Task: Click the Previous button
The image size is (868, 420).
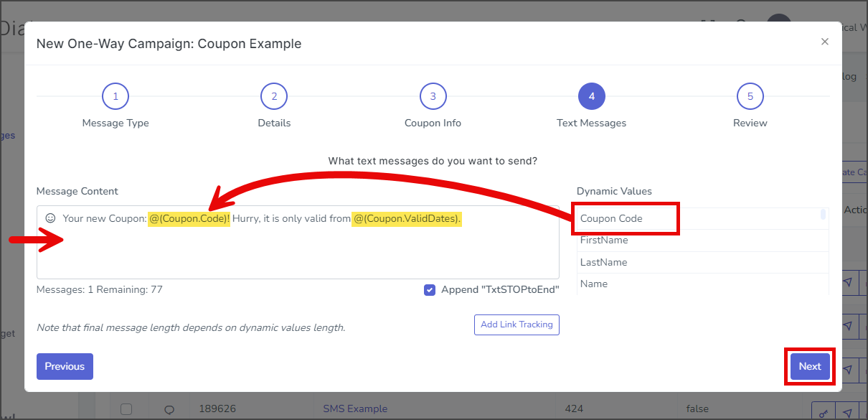Action: tap(65, 366)
